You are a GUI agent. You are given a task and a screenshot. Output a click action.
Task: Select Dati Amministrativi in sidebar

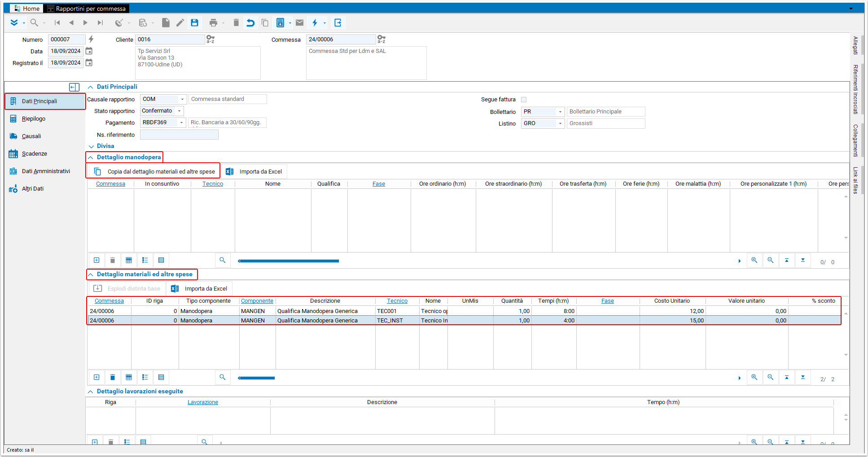click(46, 171)
